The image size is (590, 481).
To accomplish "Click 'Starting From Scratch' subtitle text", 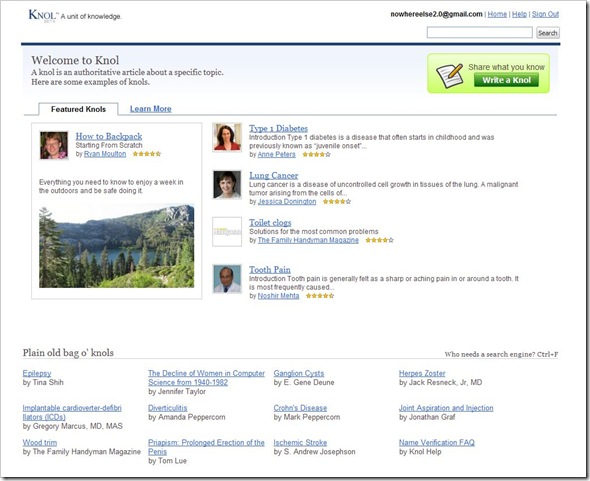I will click(x=109, y=145).
